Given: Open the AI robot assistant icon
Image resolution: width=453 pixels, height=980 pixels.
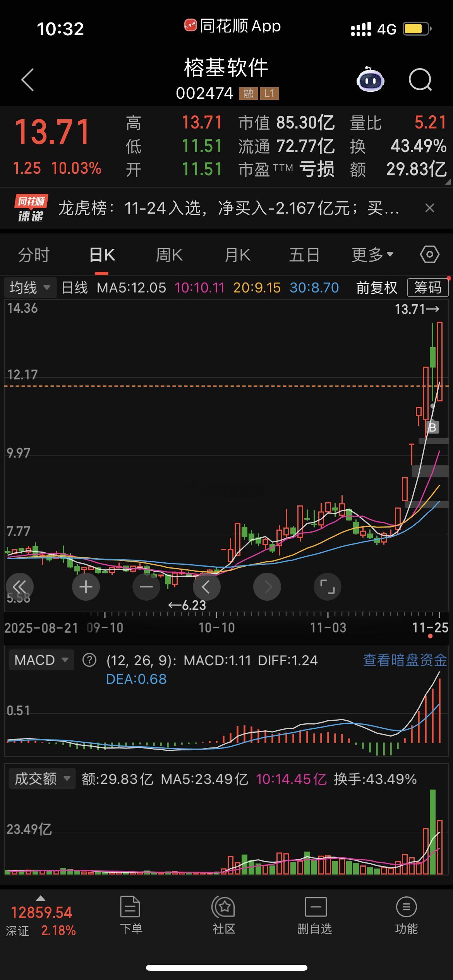Looking at the screenshot, I should (x=370, y=79).
